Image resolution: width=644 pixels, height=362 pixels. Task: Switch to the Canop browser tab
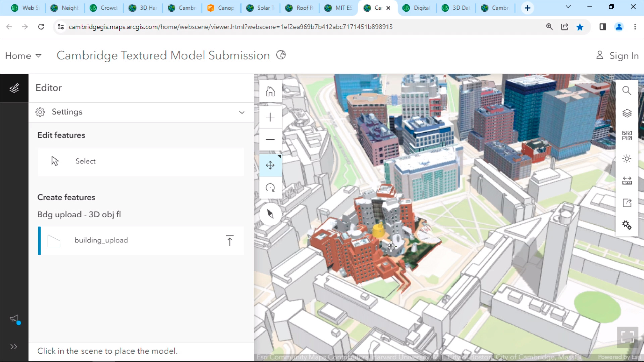coord(221,8)
